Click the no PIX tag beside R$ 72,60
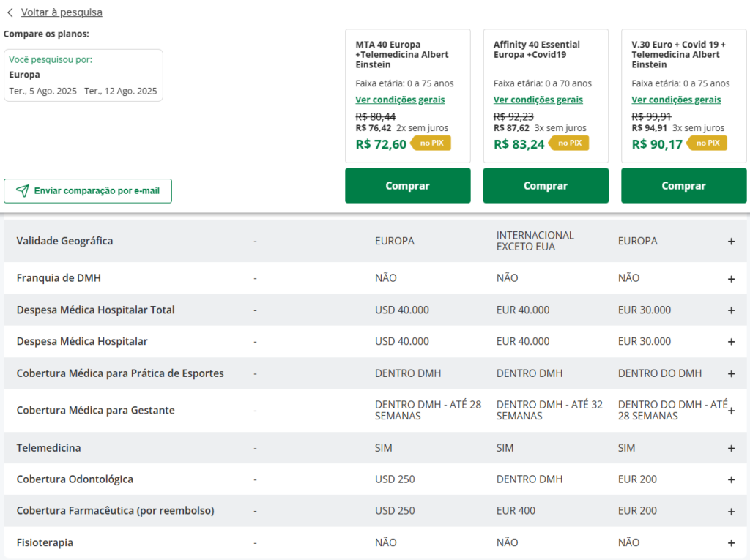This screenshot has height=560, width=750. [431, 143]
